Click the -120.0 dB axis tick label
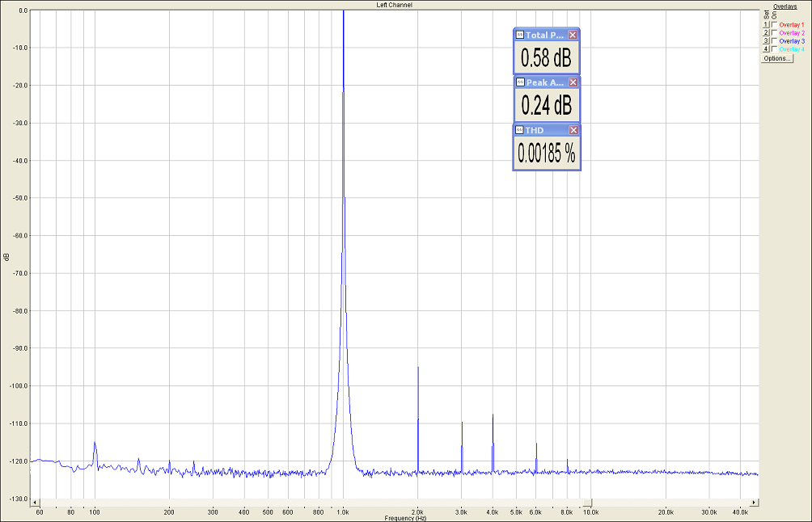This screenshot has height=522, width=812. (19, 461)
